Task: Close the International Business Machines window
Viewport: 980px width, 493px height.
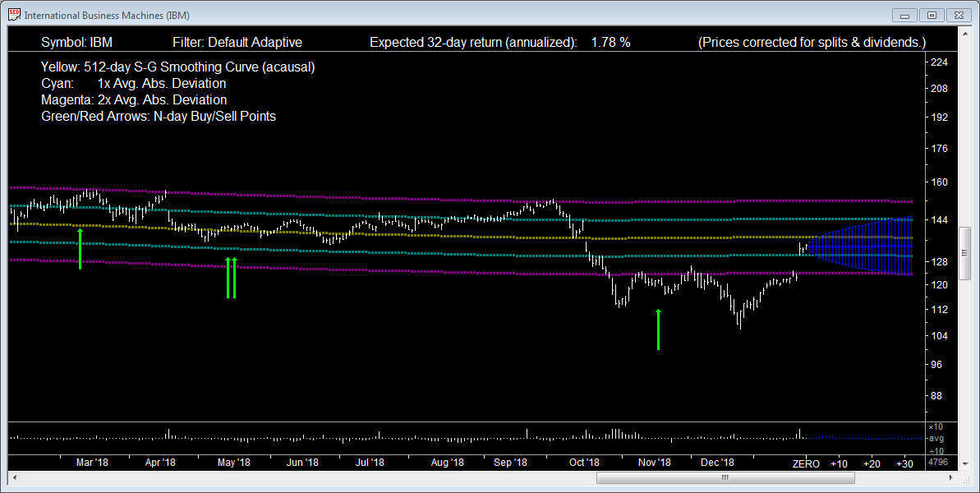Action: pos(959,15)
